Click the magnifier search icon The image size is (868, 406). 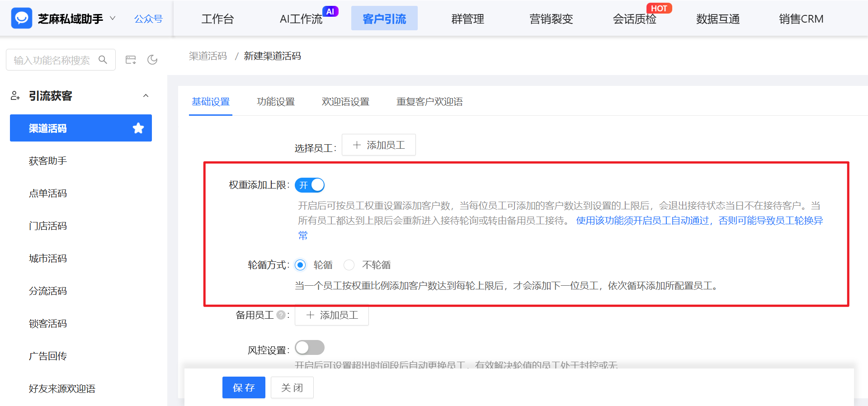tap(103, 60)
